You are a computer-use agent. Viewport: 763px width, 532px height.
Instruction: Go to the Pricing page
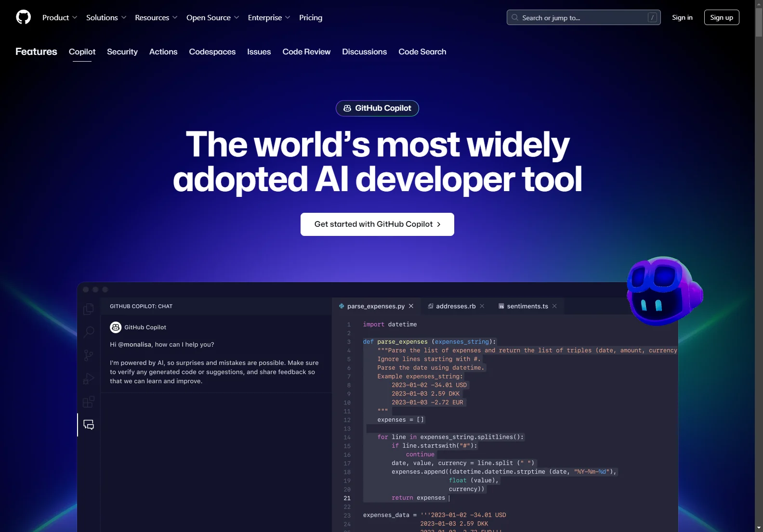click(x=311, y=17)
